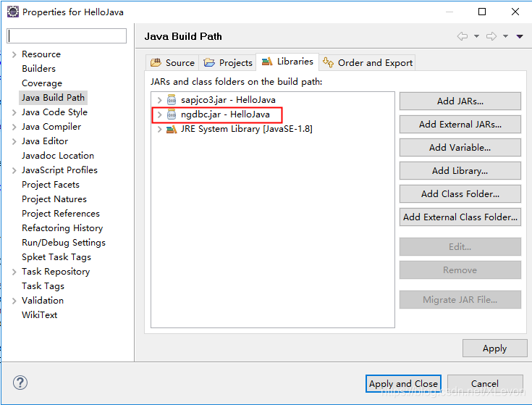Expand the JRE System Library entry
Image resolution: width=532 pixels, height=405 pixels.
point(159,129)
